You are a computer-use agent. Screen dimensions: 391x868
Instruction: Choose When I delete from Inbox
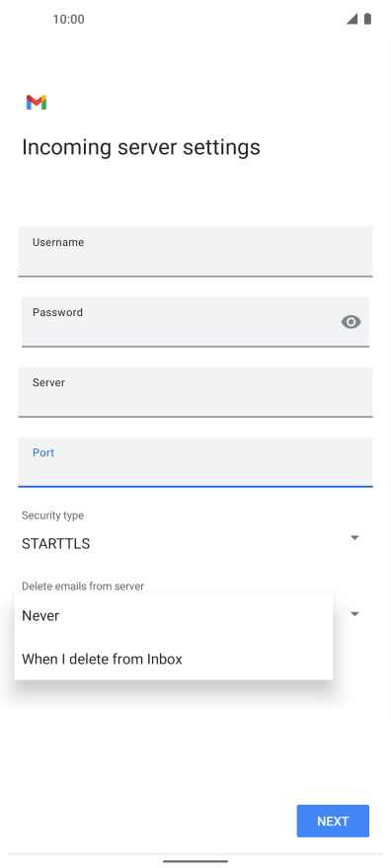(x=174, y=659)
